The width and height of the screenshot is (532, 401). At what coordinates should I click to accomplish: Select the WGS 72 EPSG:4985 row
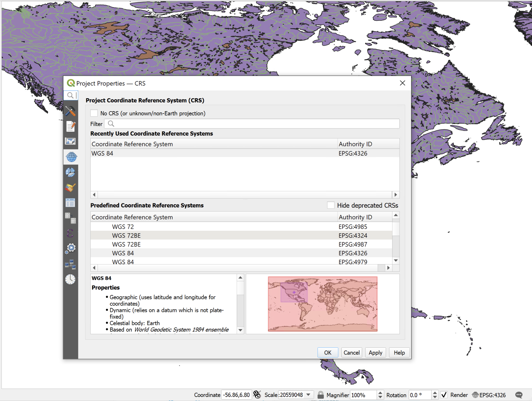pos(241,227)
